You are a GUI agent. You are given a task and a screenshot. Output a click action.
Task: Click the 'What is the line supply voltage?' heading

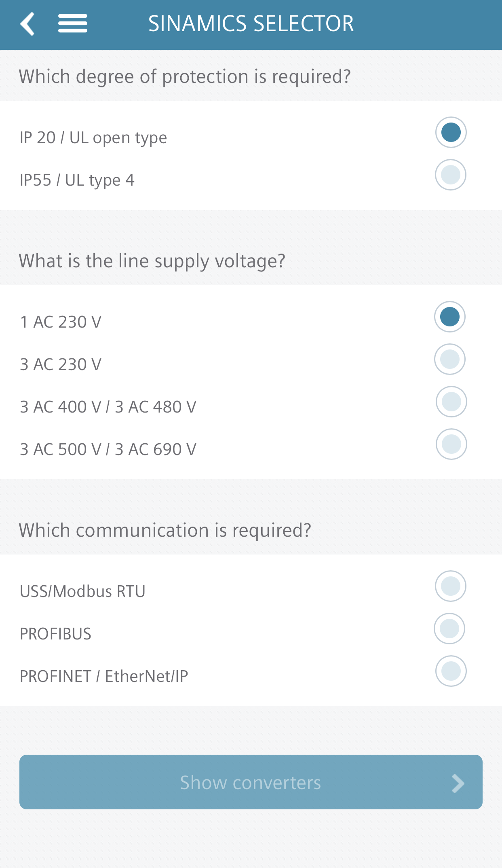pos(152,261)
